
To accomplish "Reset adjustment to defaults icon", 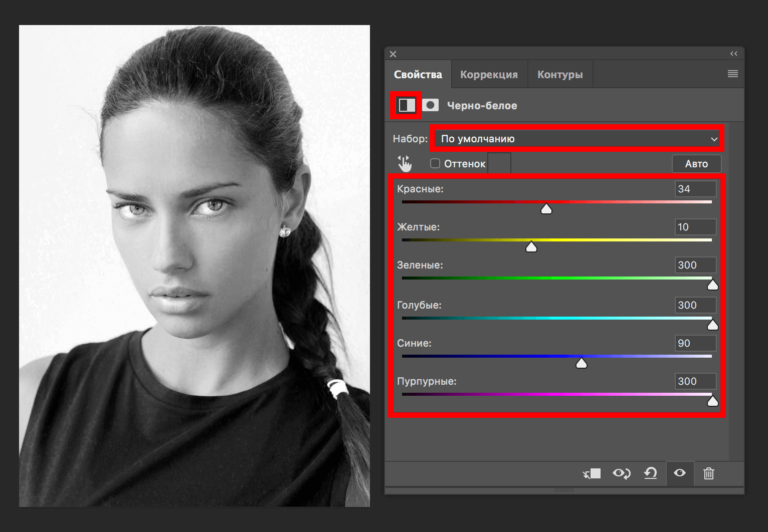I will pos(650,473).
